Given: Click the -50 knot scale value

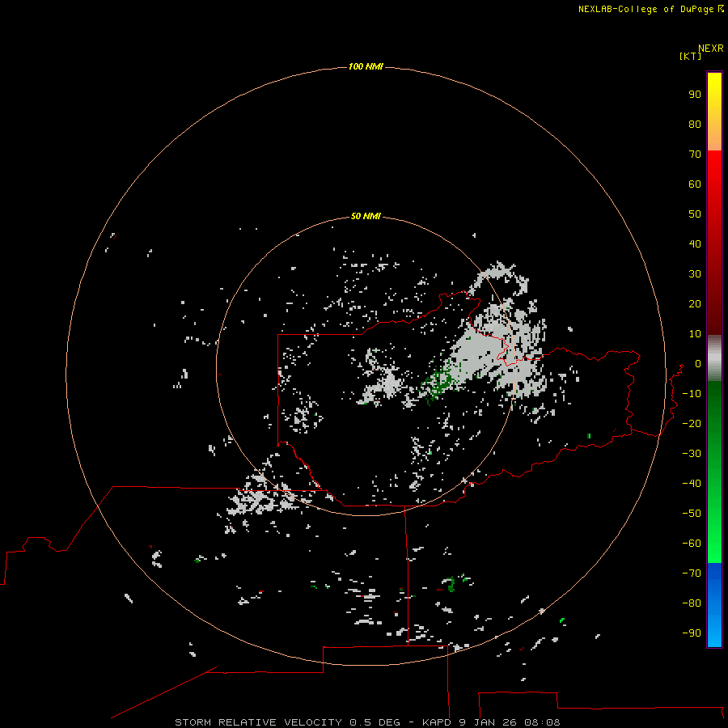Looking at the screenshot, I should point(692,514).
